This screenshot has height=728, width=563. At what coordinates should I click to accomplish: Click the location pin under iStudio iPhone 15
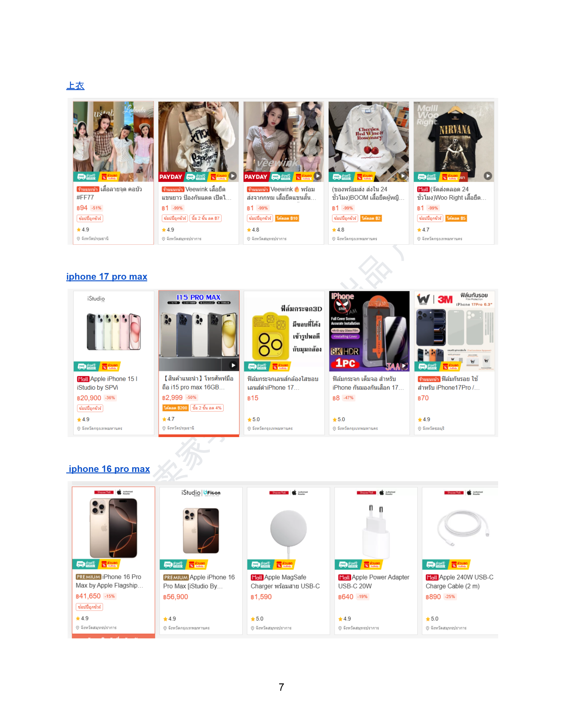79,429
